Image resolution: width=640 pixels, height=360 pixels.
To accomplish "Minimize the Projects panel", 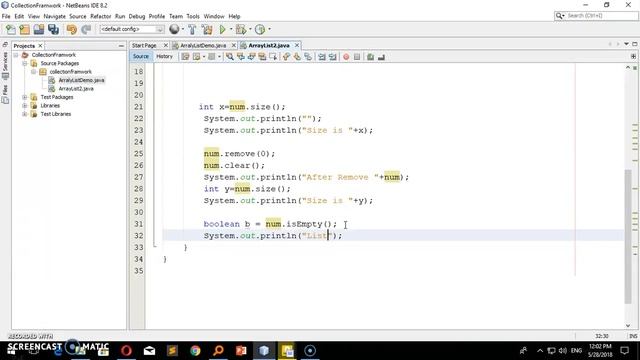I will 121,46.
